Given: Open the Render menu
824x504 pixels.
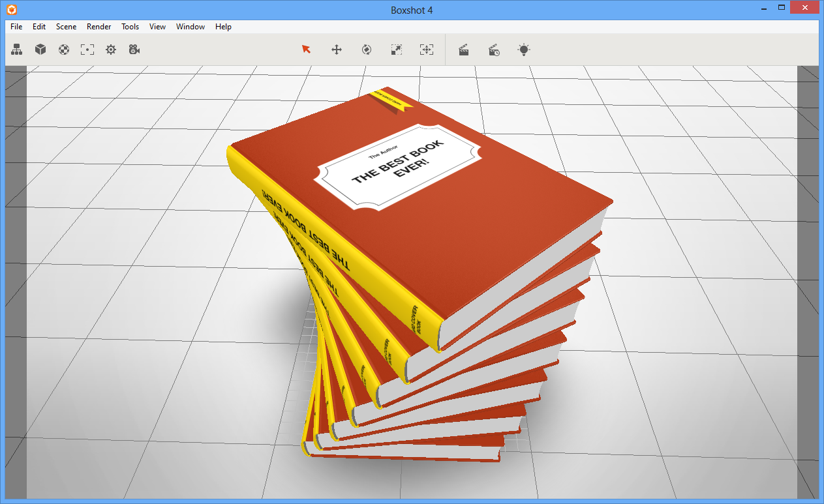Looking at the screenshot, I should tap(99, 27).
